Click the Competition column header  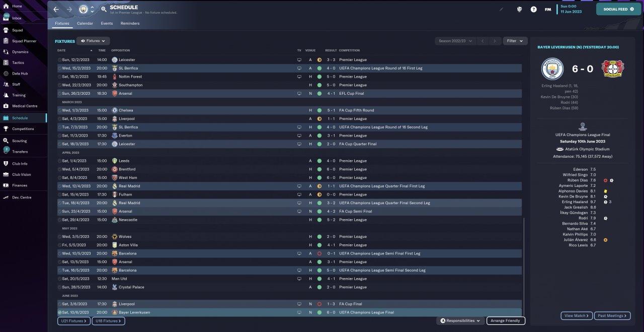pos(349,50)
